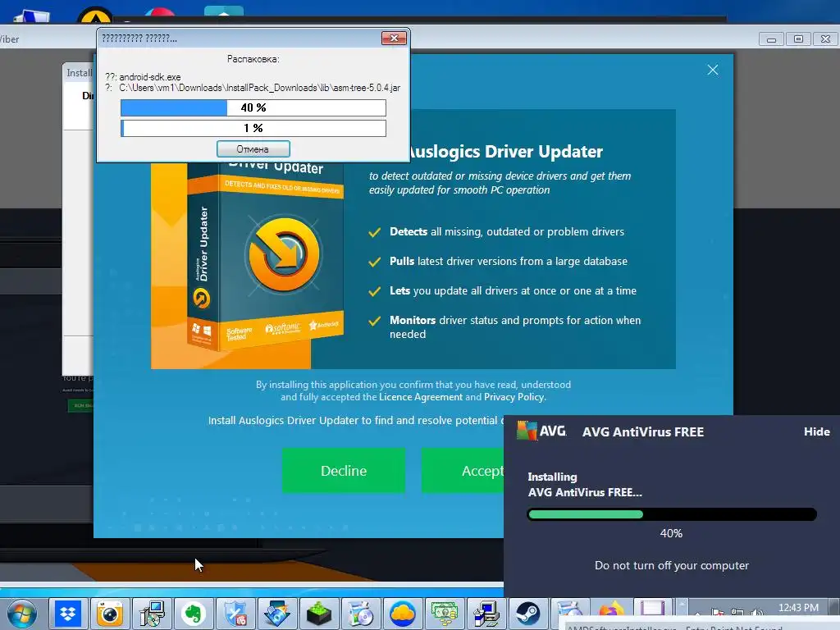Open Steam from the taskbar
Viewport: 840px width, 630px height.
click(x=527, y=614)
